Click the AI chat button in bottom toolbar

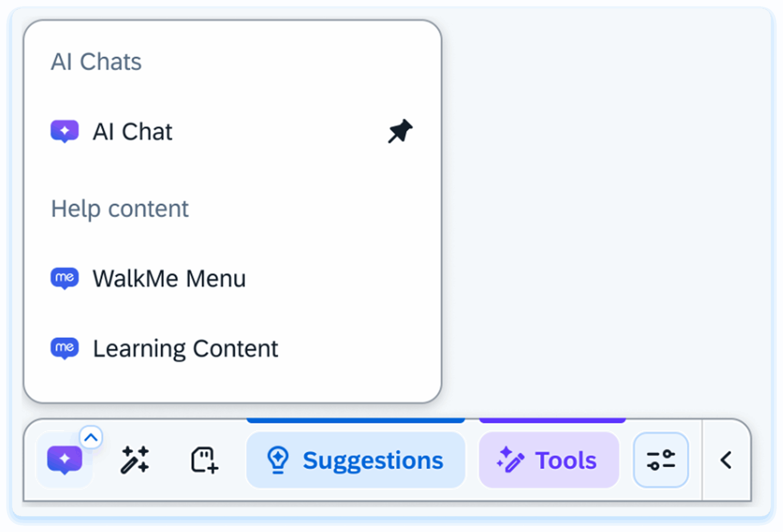pos(65,460)
